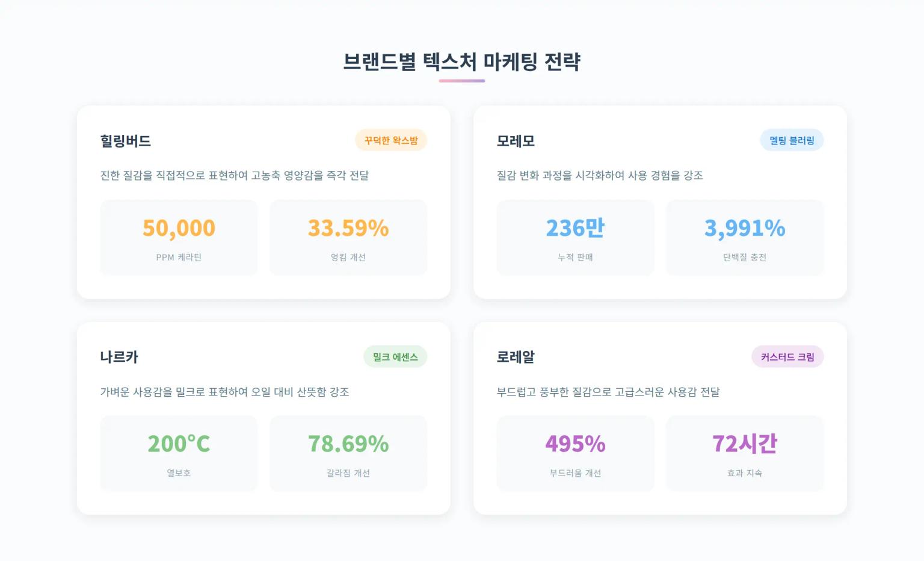Image resolution: width=924 pixels, height=561 pixels.
Task: Select the 33.59% 엉킴 개선 stat
Action: point(348,238)
